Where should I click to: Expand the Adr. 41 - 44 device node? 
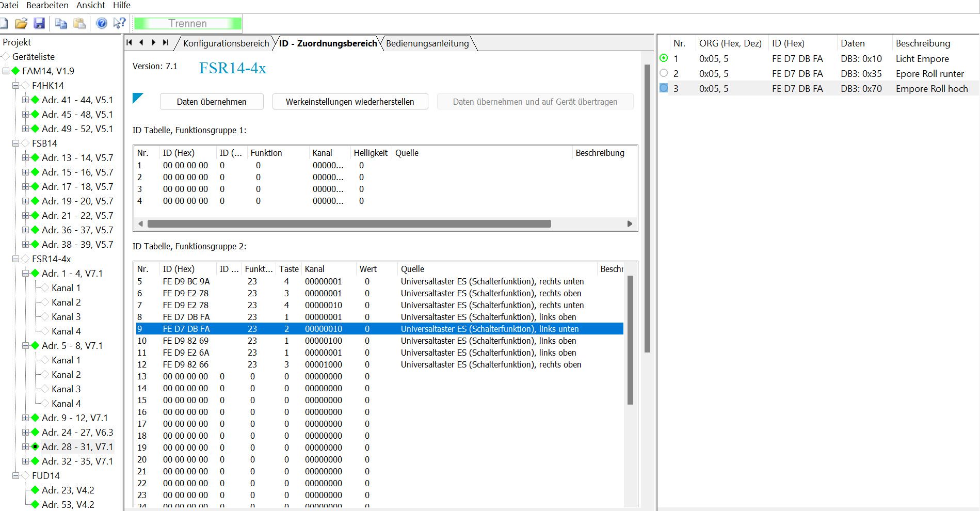pyautogui.click(x=25, y=100)
